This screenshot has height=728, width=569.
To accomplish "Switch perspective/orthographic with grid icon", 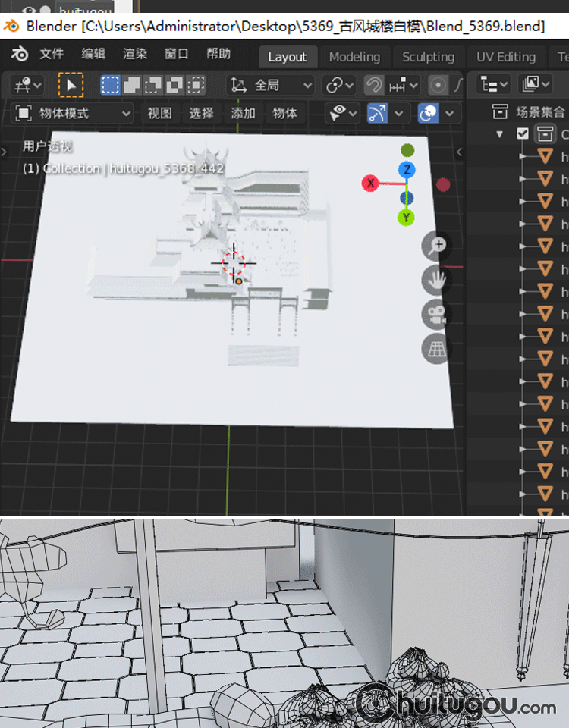I will click(436, 349).
